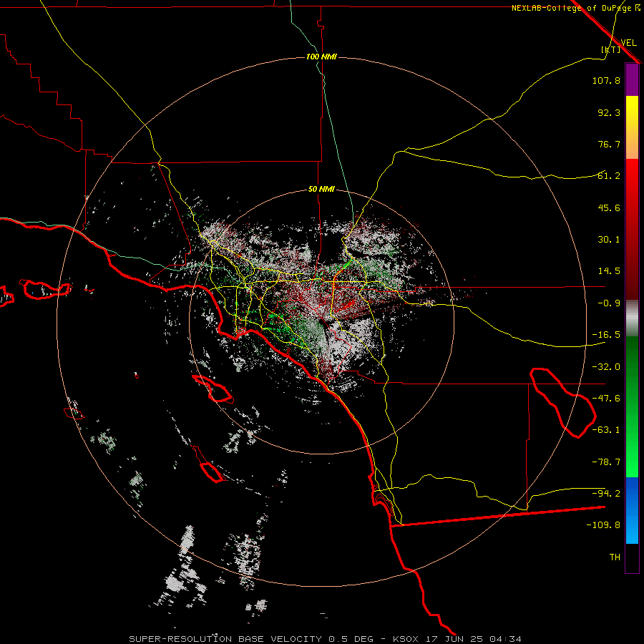The width and height of the screenshot is (644, 644).
Task: Click the VEL legend title
Action: (628, 42)
